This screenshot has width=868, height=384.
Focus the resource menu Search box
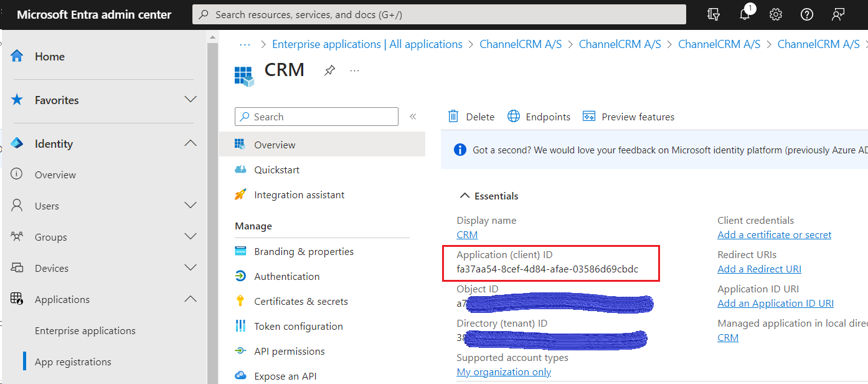(x=316, y=117)
